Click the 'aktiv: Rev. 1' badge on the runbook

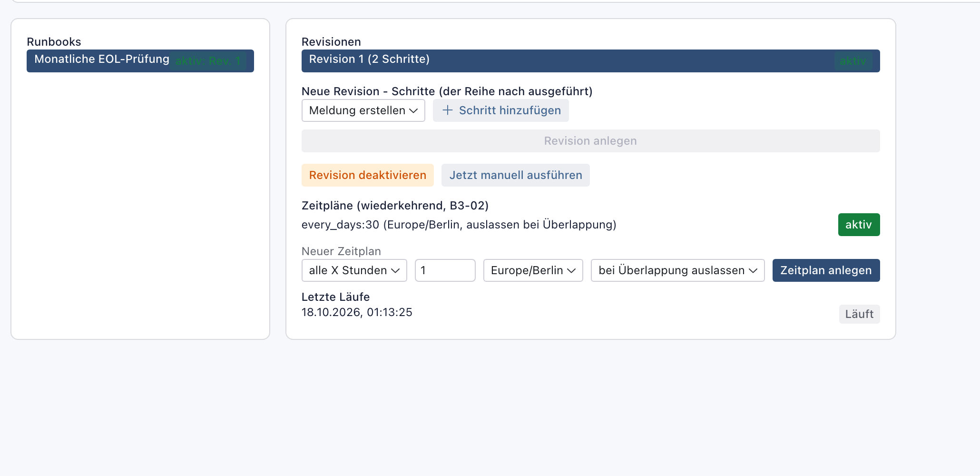click(208, 61)
